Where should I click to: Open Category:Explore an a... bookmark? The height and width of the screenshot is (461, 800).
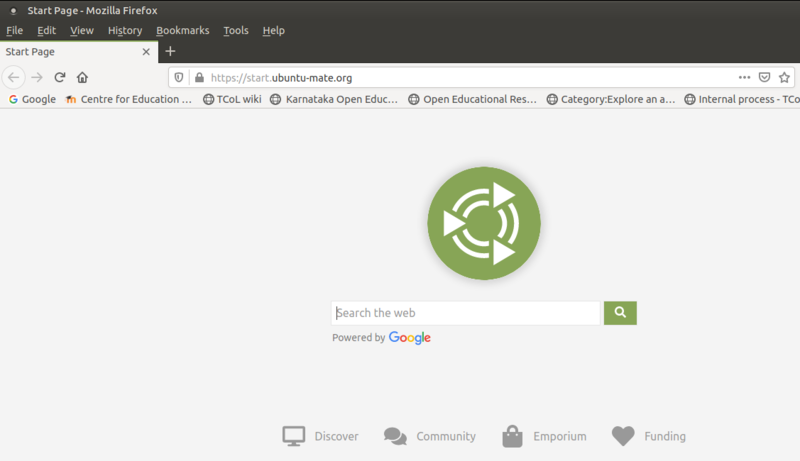click(611, 99)
